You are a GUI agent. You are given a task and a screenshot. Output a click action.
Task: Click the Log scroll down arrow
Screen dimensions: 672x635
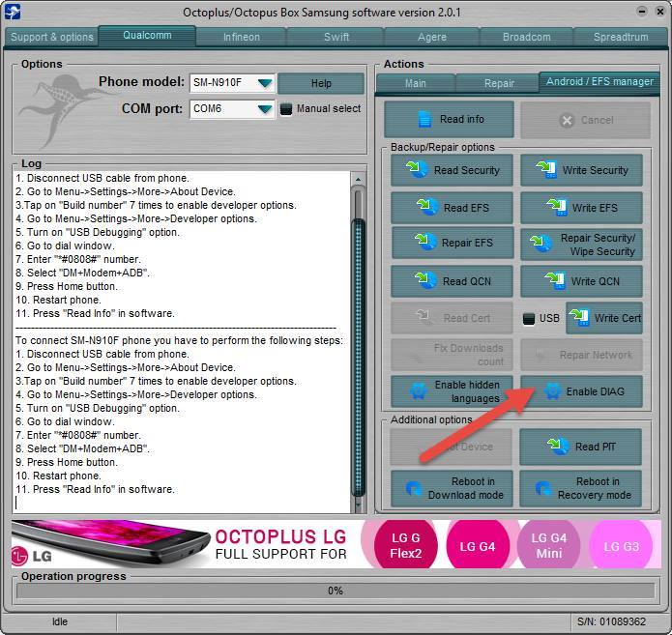pyautogui.click(x=359, y=505)
